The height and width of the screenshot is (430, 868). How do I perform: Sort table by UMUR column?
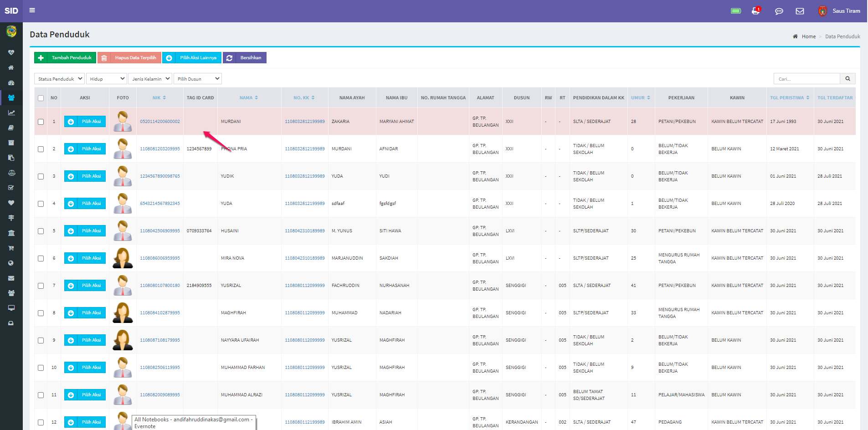tap(641, 97)
